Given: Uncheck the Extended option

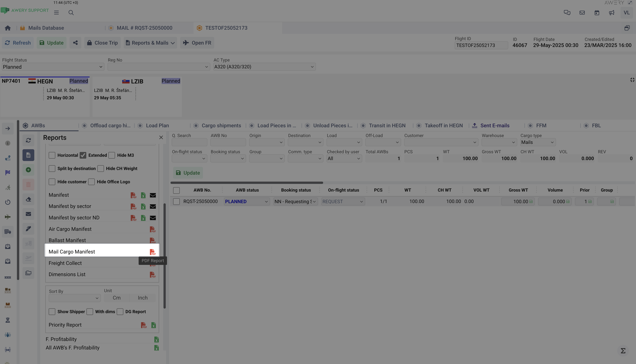Looking at the screenshot, I should 83,155.
